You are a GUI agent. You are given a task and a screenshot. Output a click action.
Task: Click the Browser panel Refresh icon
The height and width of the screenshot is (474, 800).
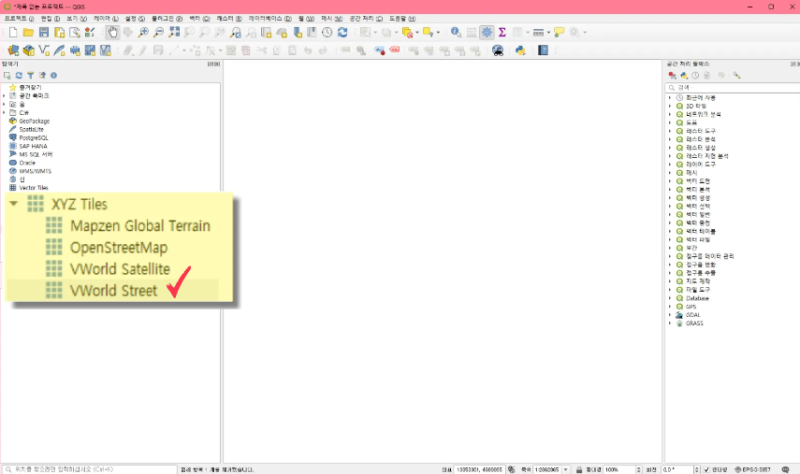(19, 76)
